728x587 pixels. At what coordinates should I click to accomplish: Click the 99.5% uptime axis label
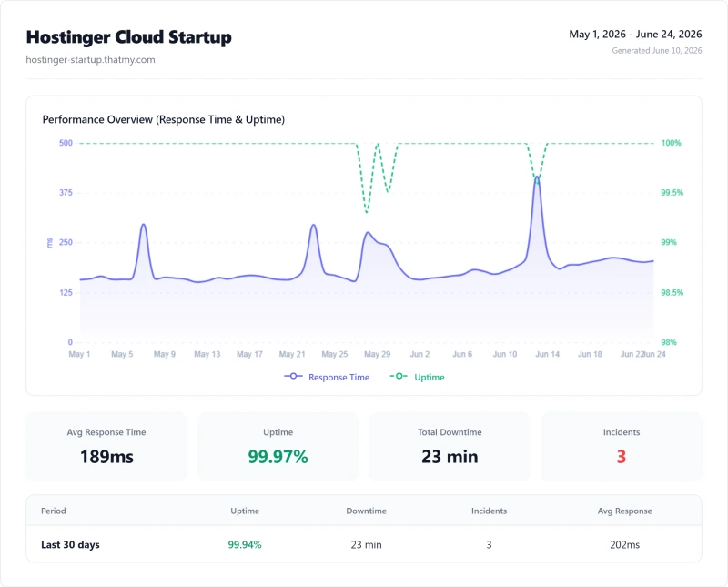point(672,192)
